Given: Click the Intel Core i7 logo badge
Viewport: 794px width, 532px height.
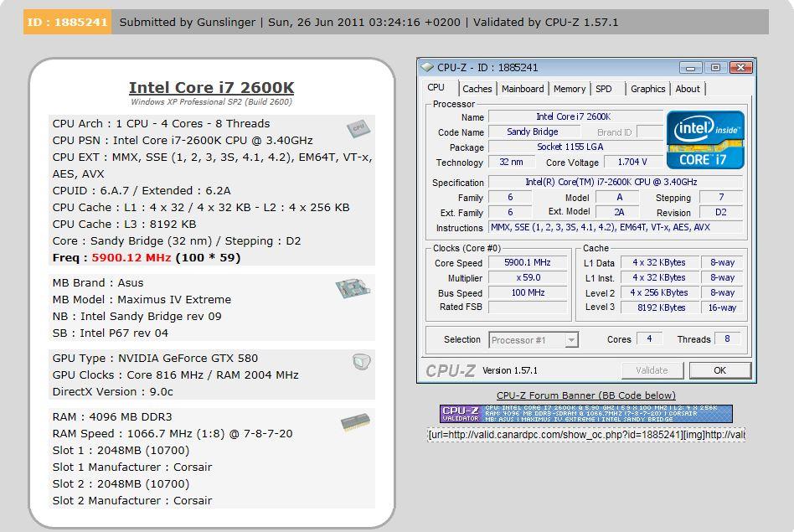Looking at the screenshot, I should click(x=705, y=140).
